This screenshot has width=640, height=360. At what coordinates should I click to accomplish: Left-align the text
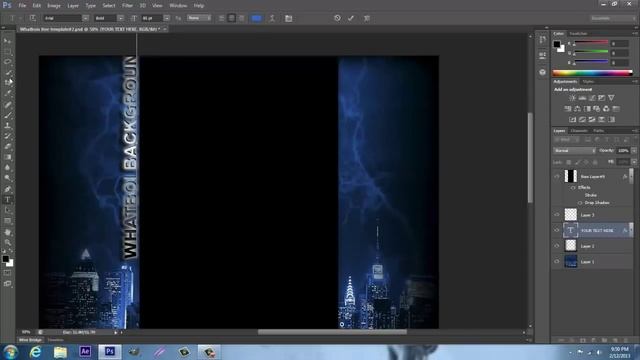click(221, 18)
